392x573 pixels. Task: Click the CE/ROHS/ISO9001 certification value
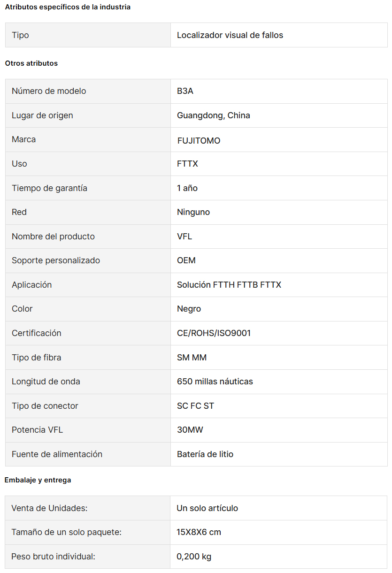(x=214, y=333)
